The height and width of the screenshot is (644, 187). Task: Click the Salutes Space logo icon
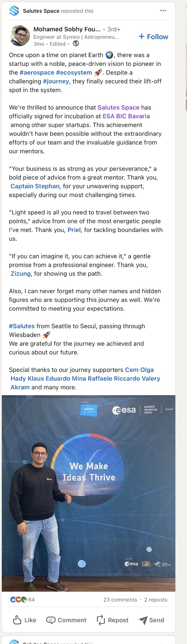click(x=14, y=11)
